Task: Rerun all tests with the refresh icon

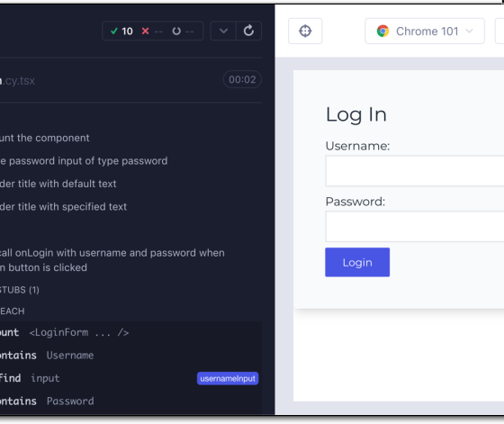Action: click(248, 31)
